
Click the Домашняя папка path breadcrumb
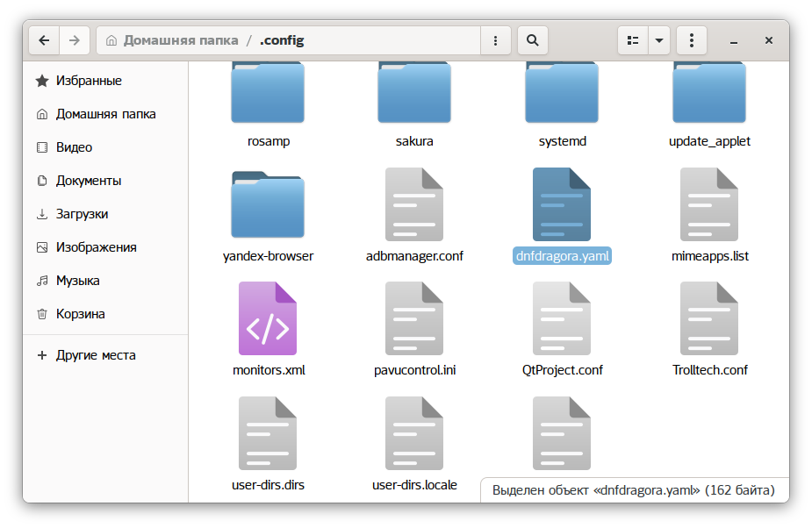(172, 40)
